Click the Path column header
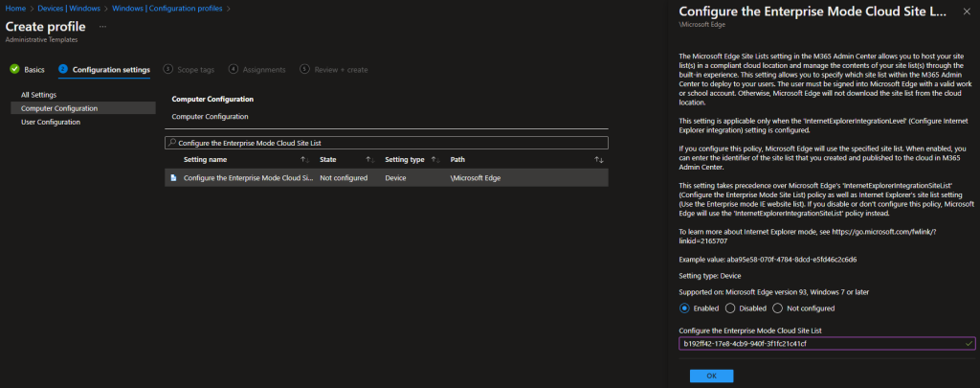The width and height of the screenshot is (980, 388). (457, 160)
